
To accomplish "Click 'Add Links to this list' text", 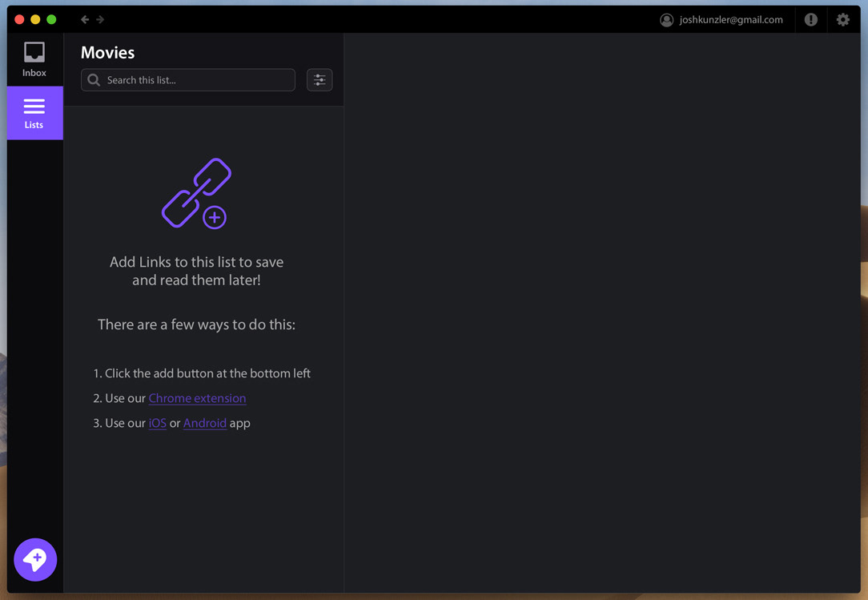I will click(x=196, y=271).
